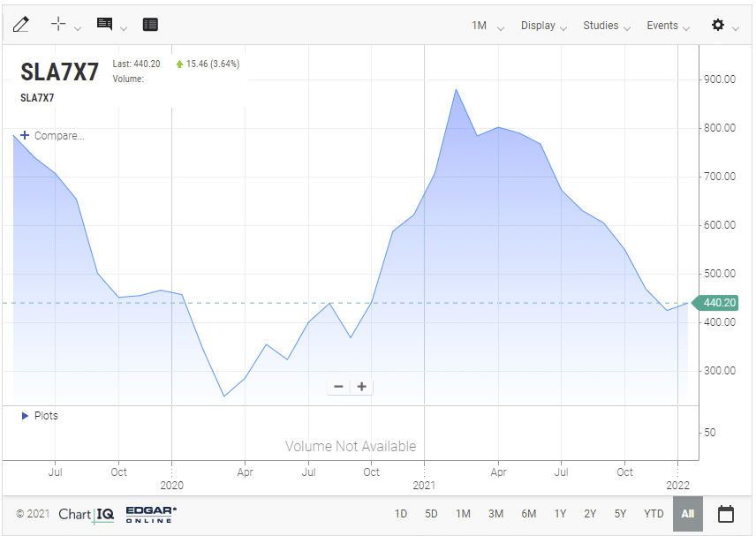Select the pencil drawing tool icon
The width and height of the screenshot is (756, 536).
[x=21, y=25]
